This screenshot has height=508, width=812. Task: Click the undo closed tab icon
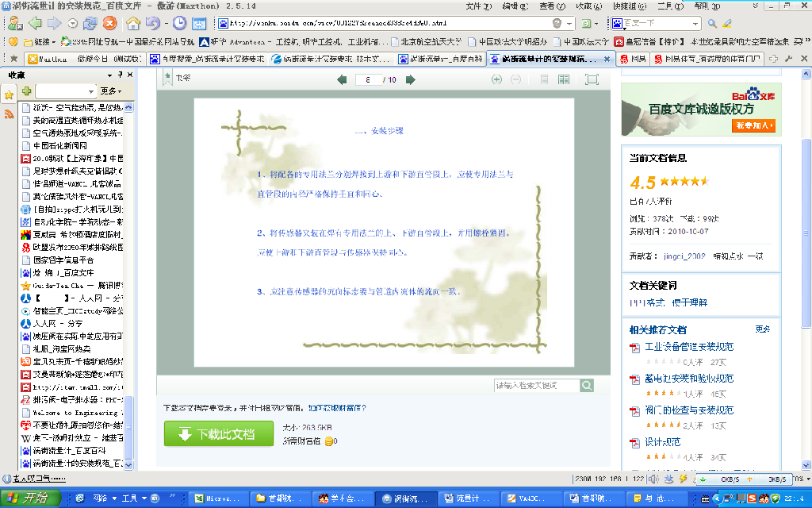click(x=153, y=23)
